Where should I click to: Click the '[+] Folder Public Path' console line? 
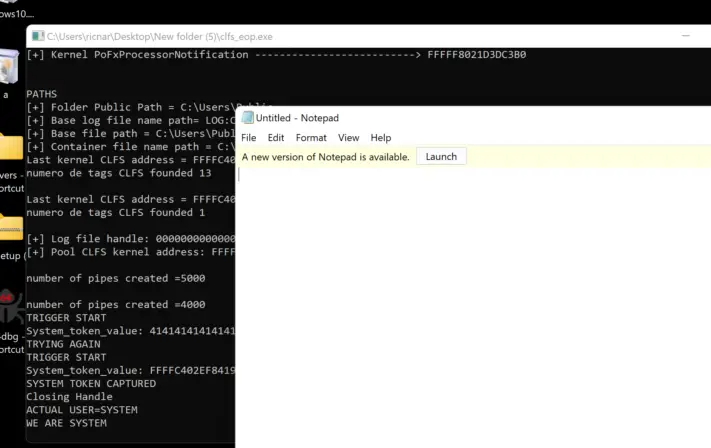[x=131, y=107]
